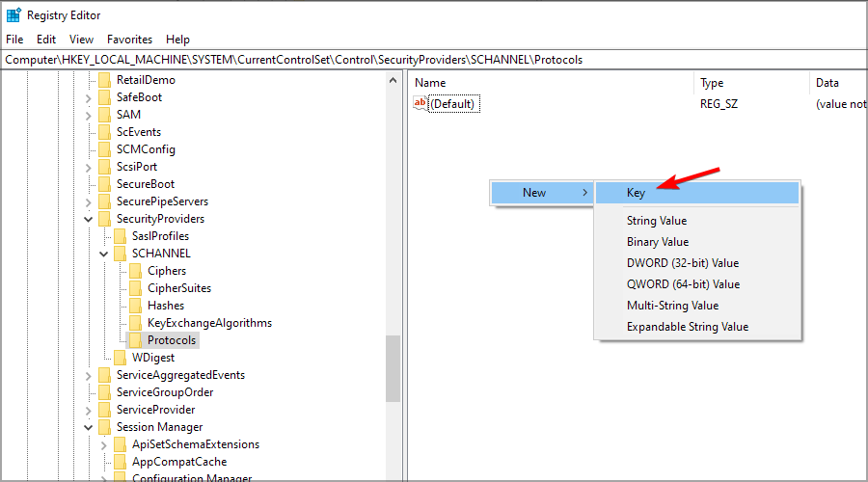Viewport: 868px width, 482px height.
Task: Open the Help menu
Action: point(177,40)
